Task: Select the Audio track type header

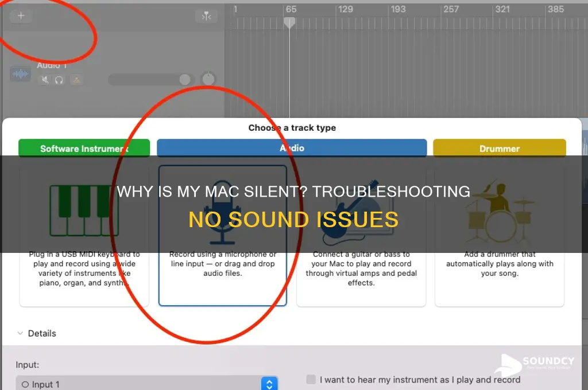Action: point(292,148)
